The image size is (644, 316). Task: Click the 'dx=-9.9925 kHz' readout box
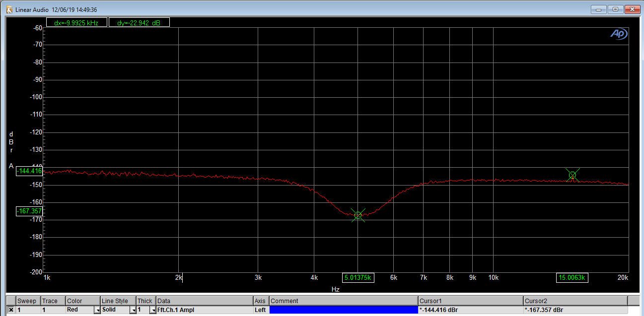[76, 22]
